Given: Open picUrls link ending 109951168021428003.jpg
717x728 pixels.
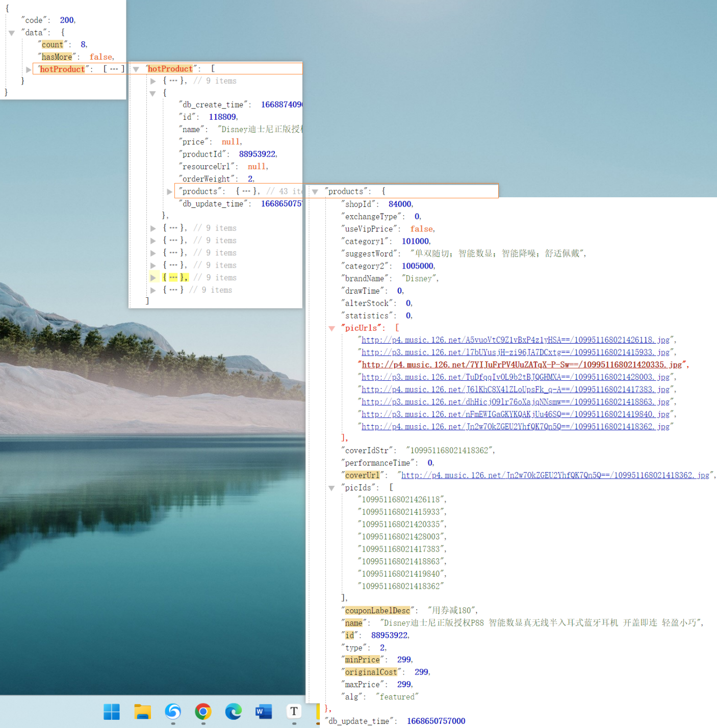Looking at the screenshot, I should pos(516,377).
